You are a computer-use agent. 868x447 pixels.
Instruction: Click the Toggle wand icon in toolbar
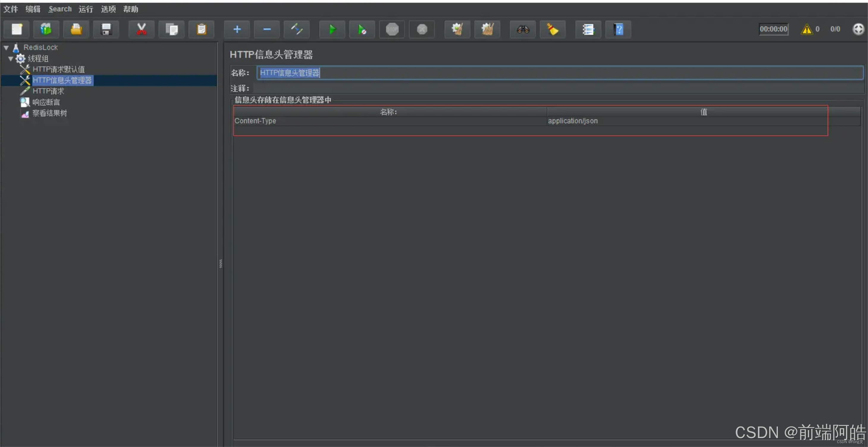[x=296, y=30]
